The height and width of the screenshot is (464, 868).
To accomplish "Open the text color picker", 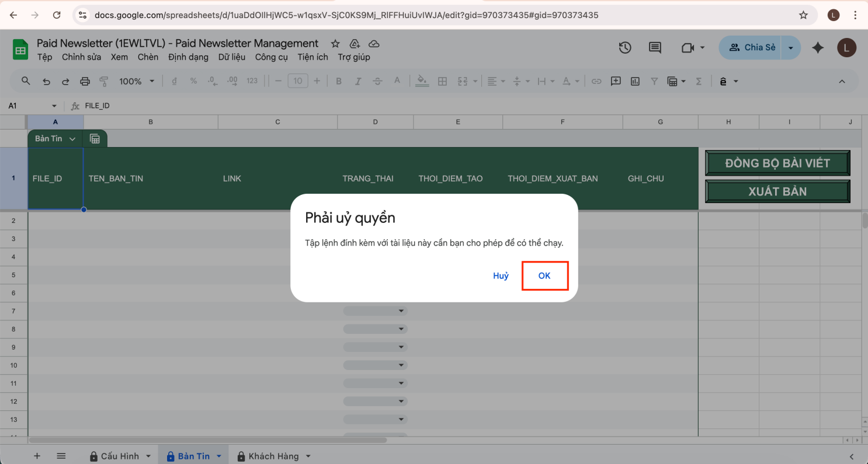I will 397,81.
